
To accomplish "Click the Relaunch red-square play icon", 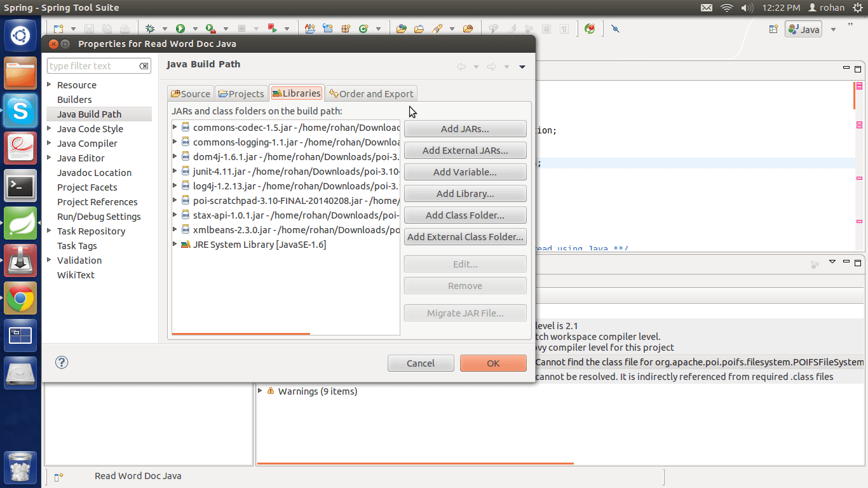I will pyautogui.click(x=273, y=29).
